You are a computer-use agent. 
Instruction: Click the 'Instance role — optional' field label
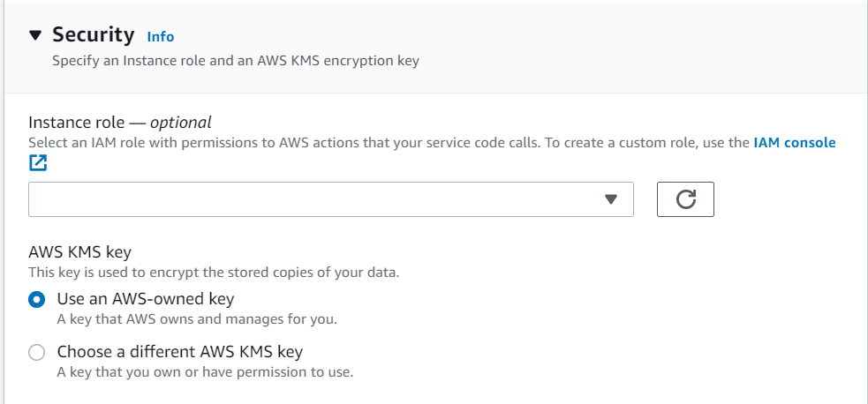pyautogui.click(x=120, y=122)
